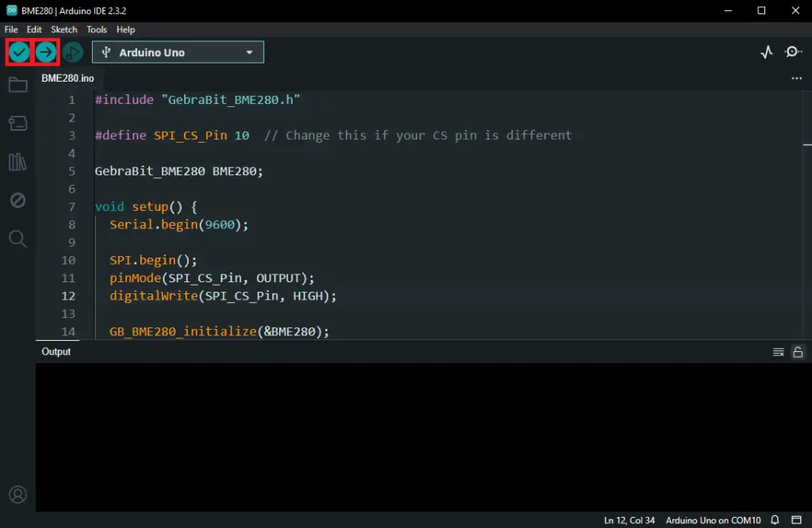
Task: Click the GB_BME280_initialize(&BME280) line
Action: pos(219,331)
